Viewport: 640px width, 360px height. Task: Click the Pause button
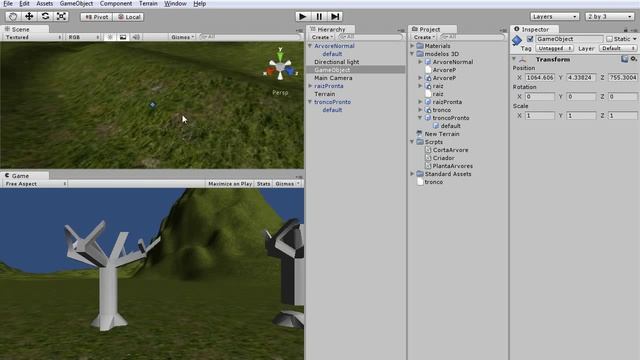[x=319, y=16]
